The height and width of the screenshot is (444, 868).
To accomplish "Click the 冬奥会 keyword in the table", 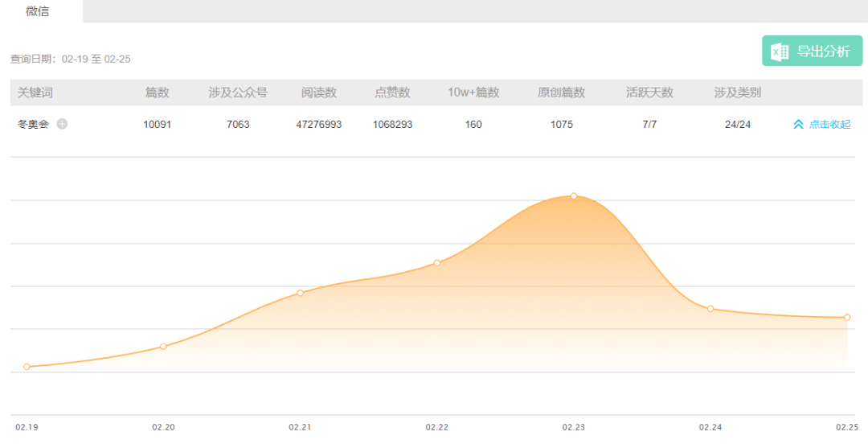I will (33, 125).
